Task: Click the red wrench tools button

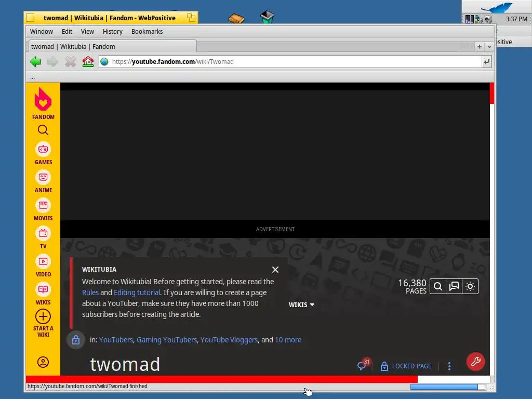Action: coord(476,362)
